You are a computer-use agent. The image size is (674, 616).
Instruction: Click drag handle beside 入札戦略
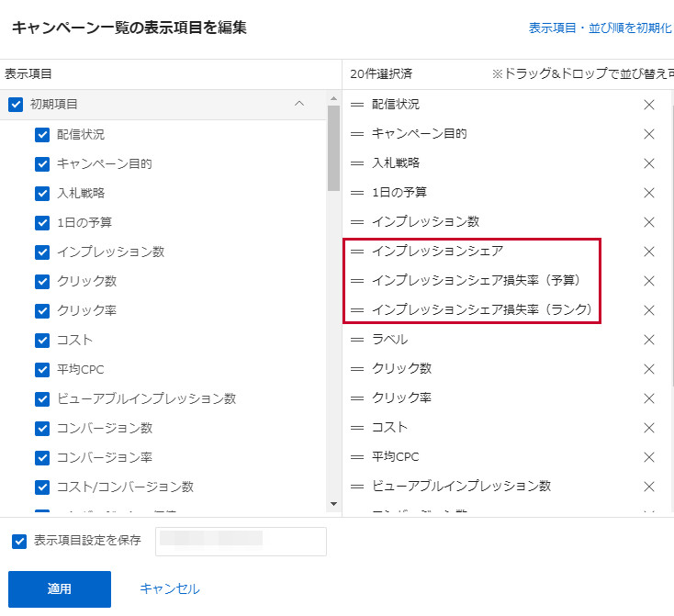[357, 163]
